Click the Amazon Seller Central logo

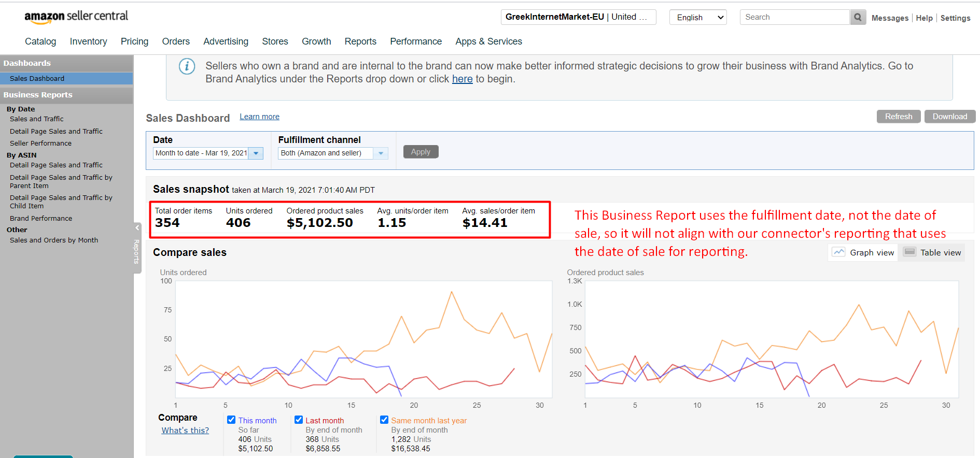click(x=76, y=17)
